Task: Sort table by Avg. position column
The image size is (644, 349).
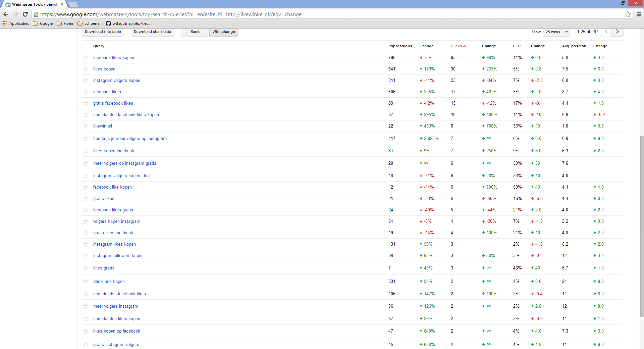Action: (x=574, y=46)
